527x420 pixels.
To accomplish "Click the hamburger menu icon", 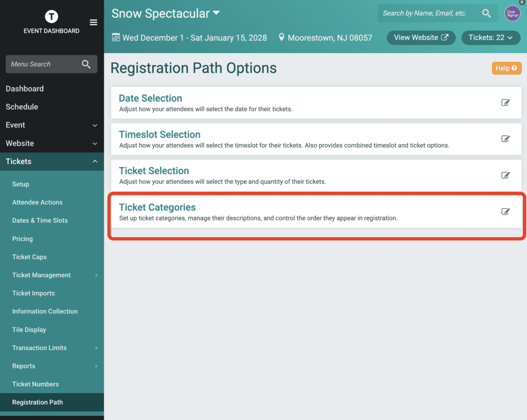I will (x=94, y=23).
